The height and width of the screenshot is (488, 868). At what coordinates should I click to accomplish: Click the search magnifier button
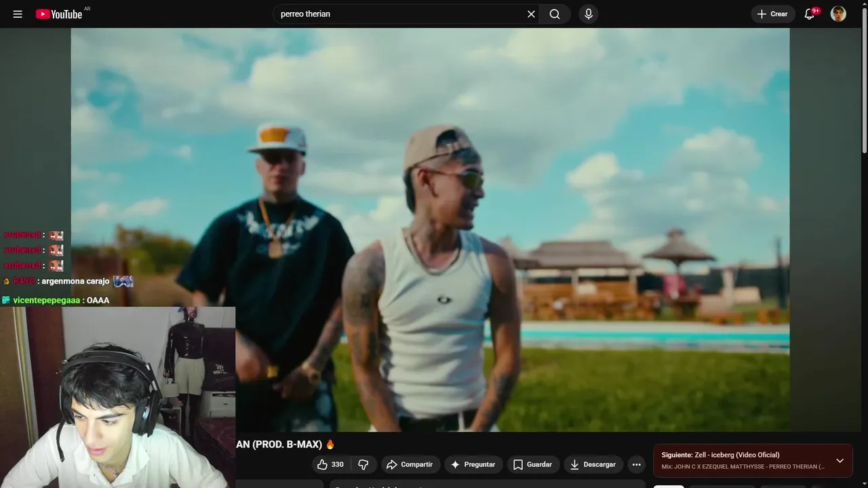coord(555,14)
